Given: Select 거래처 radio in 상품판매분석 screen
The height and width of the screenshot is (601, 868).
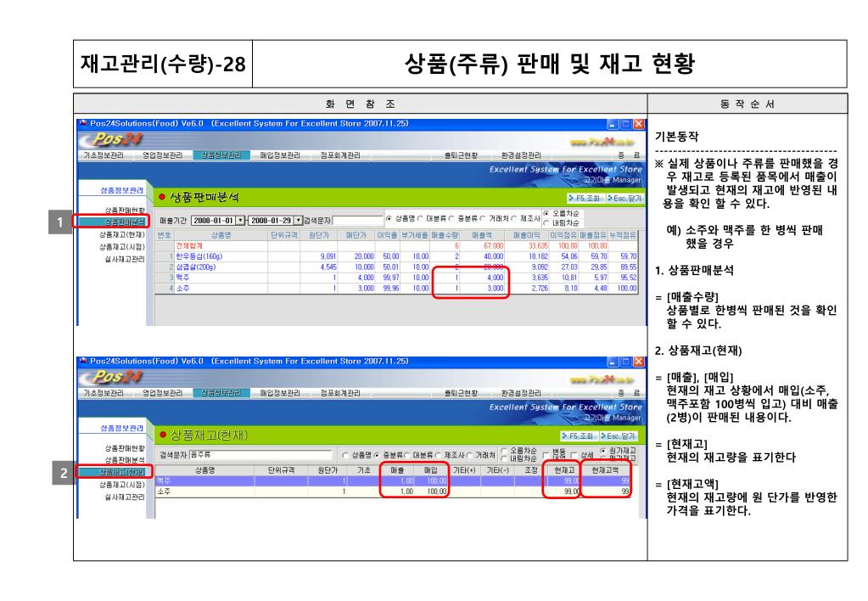Looking at the screenshot, I should 482,219.
